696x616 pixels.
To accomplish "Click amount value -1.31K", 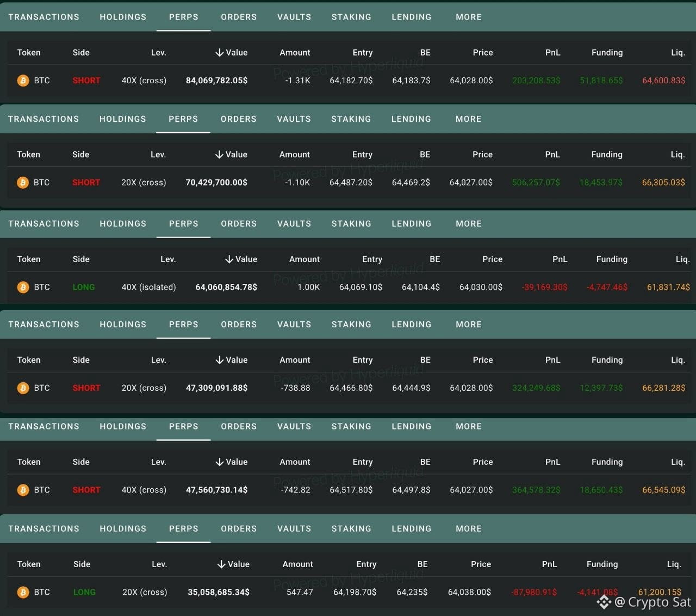I will (297, 80).
